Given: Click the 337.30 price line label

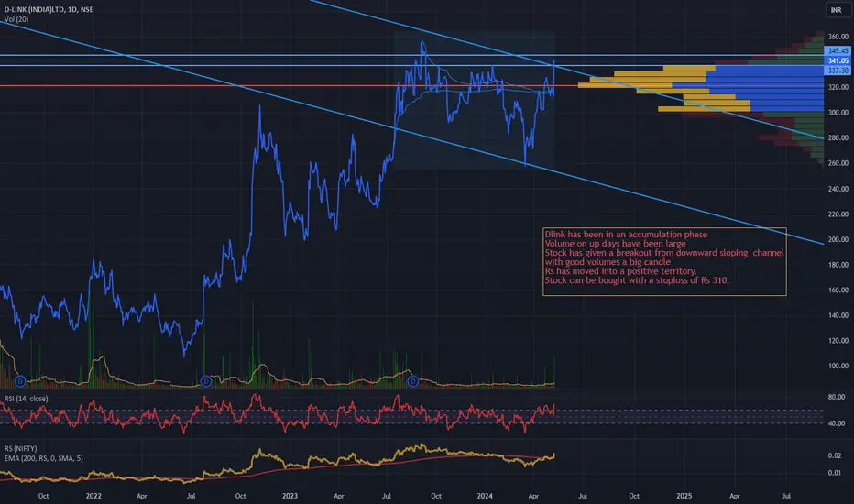Looking at the screenshot, I should tap(838, 71).
